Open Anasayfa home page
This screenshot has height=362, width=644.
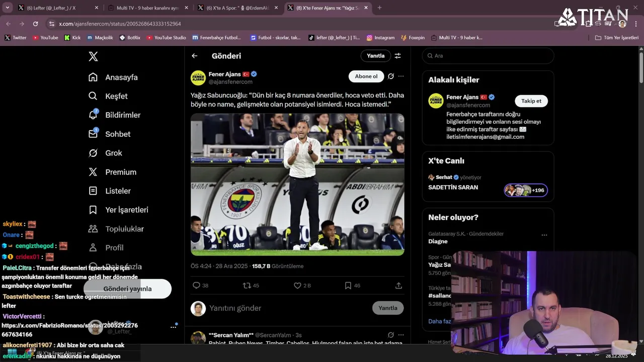113,77
